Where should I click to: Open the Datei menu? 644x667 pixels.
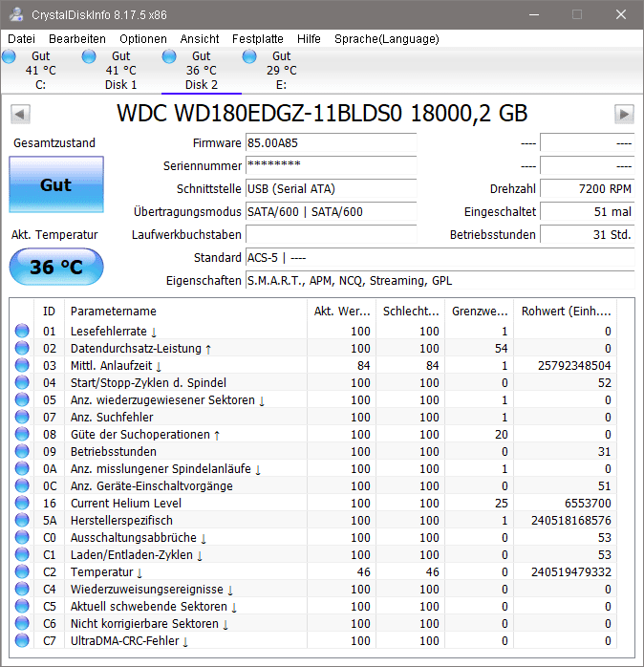pos(21,39)
